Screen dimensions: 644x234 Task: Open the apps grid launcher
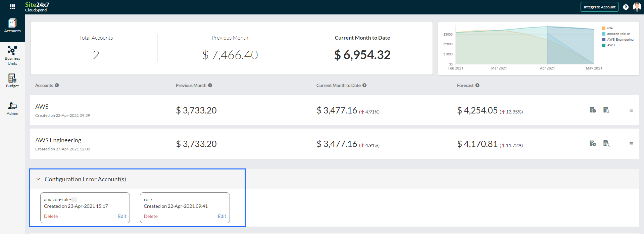(12, 7)
